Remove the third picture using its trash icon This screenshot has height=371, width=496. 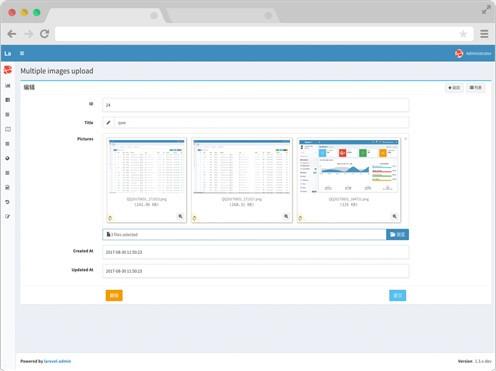pyautogui.click(x=300, y=218)
